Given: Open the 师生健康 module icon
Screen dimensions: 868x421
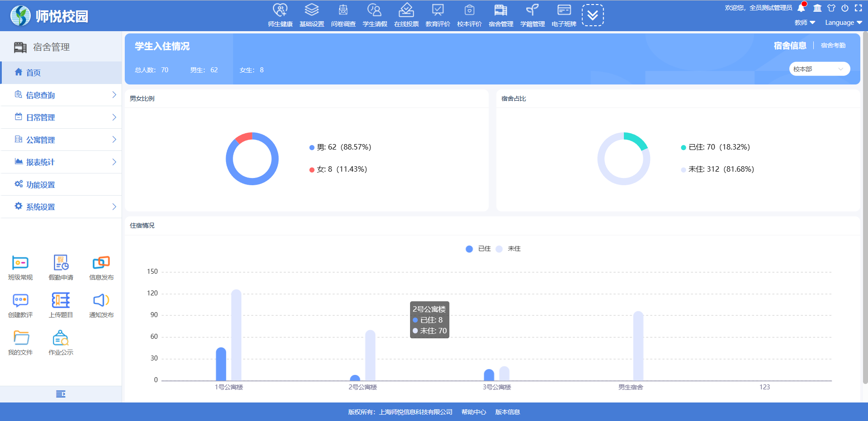Looking at the screenshot, I should [280, 11].
